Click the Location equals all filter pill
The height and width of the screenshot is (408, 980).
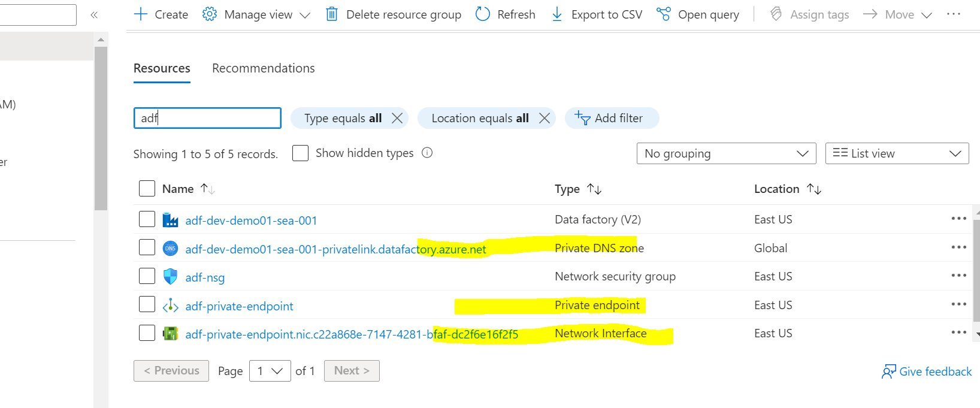(x=486, y=118)
